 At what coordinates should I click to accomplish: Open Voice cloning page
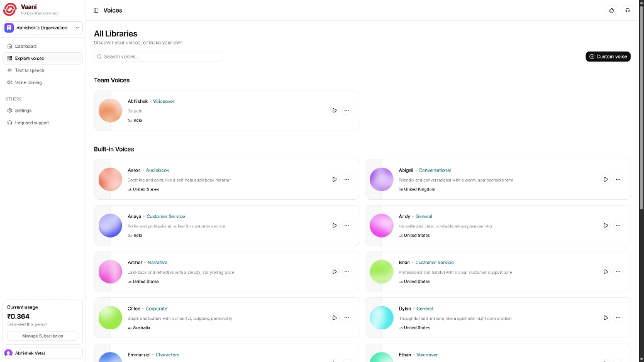(x=43, y=82)
